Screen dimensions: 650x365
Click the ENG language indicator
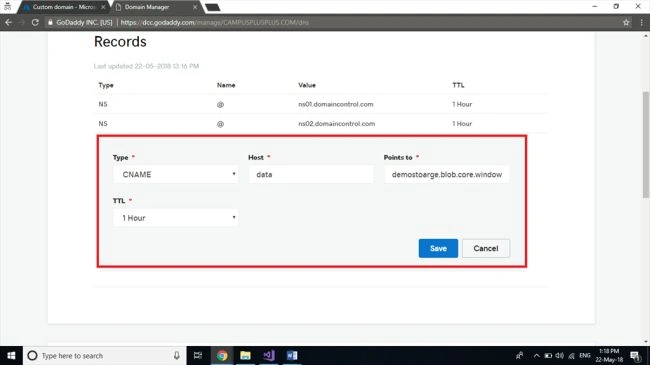pos(585,355)
